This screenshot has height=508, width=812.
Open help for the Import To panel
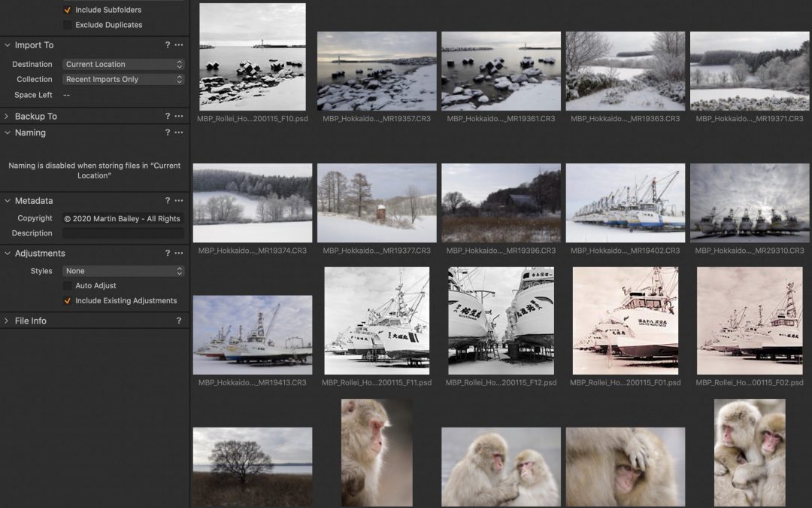tap(168, 45)
